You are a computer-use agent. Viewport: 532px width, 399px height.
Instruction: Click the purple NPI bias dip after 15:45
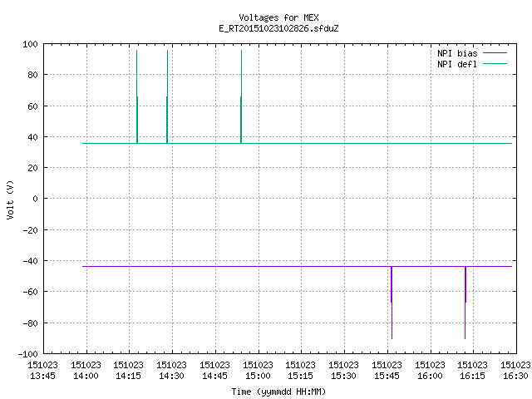tap(392, 303)
